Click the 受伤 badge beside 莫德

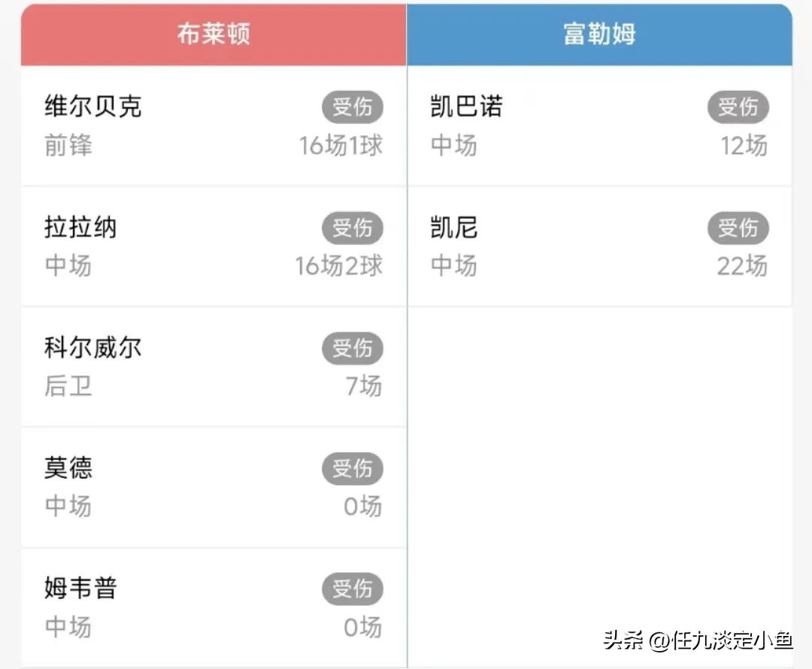pyautogui.click(x=353, y=468)
